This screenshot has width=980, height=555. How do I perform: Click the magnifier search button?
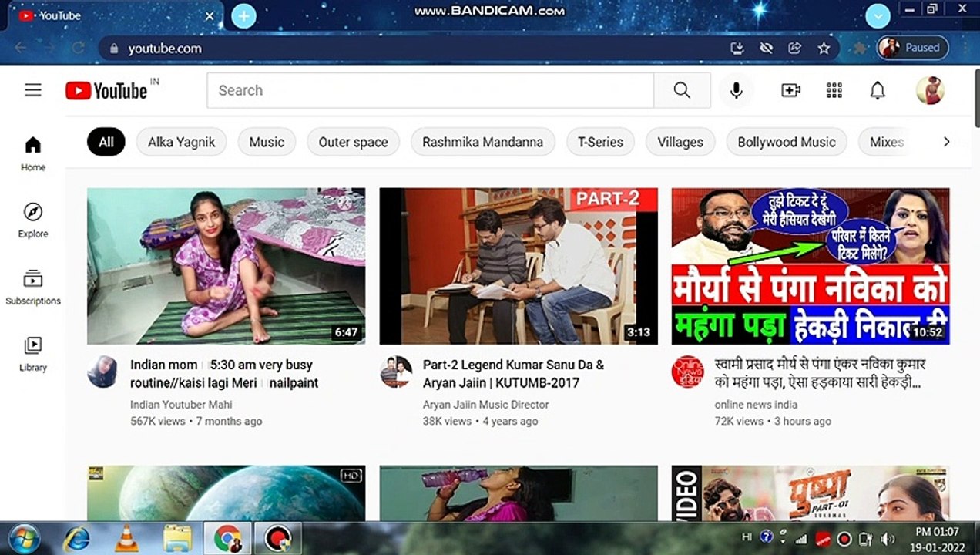(682, 90)
